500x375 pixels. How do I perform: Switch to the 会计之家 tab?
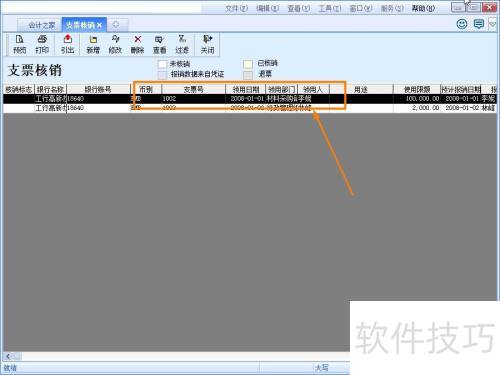tap(41, 25)
